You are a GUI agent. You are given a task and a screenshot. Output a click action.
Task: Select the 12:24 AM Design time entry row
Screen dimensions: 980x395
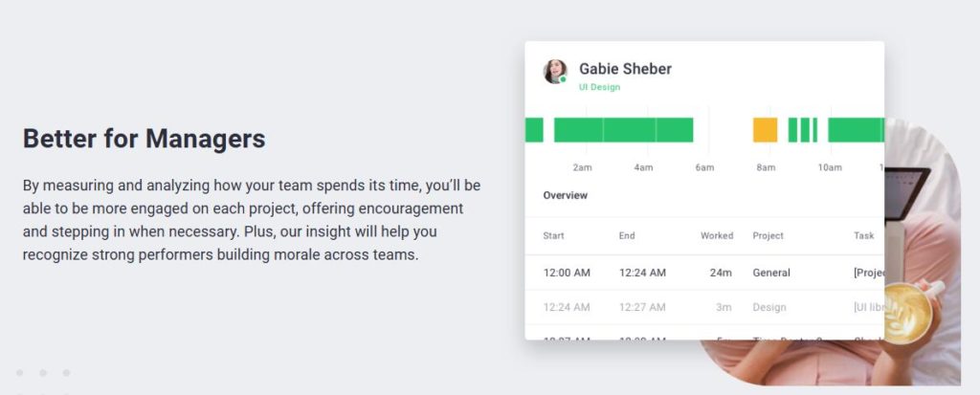703,307
